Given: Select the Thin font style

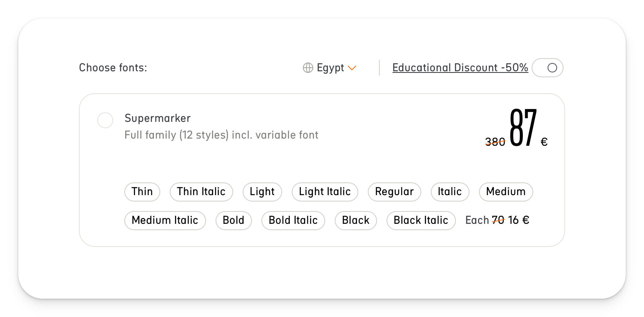Looking at the screenshot, I should coord(142,192).
